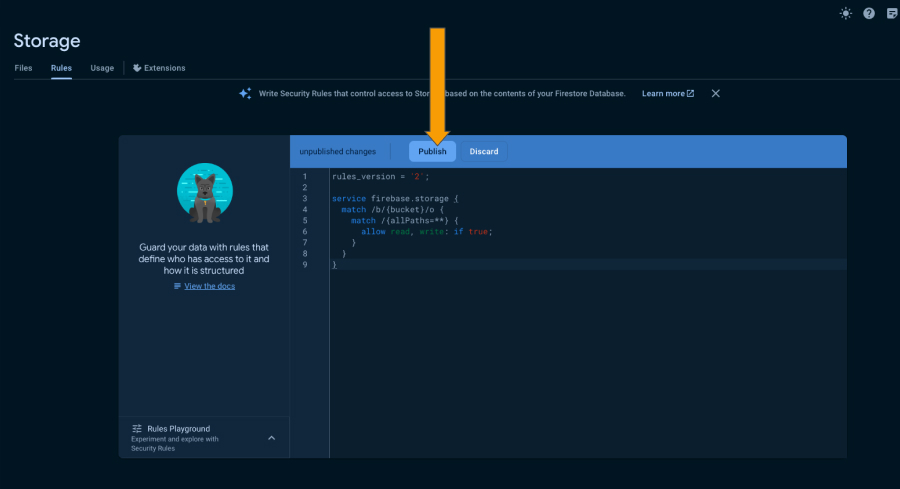900x489 pixels.
Task: Click line number 9 in the gutter
Action: pyautogui.click(x=305, y=265)
